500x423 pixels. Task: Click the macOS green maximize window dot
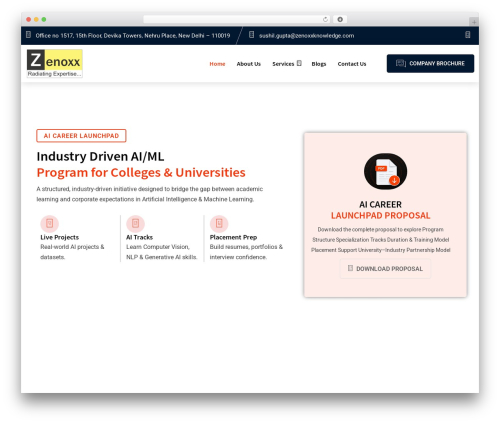(x=44, y=19)
